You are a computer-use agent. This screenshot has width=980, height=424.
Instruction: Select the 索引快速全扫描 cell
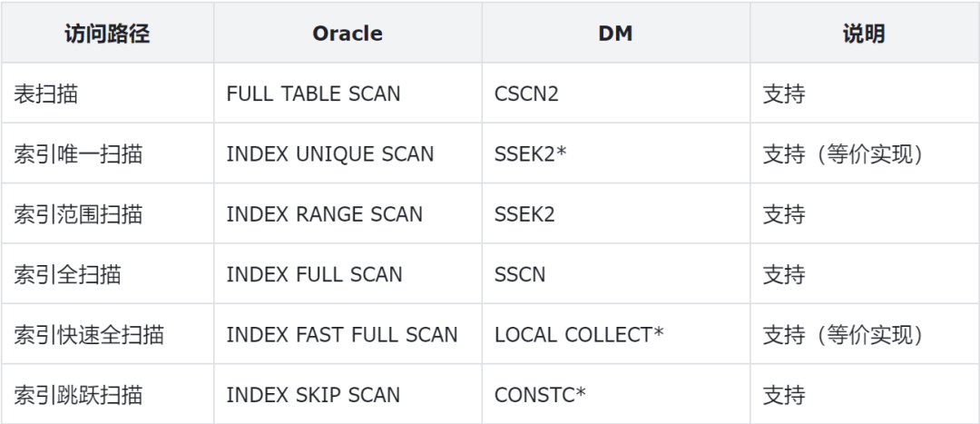tap(89, 335)
